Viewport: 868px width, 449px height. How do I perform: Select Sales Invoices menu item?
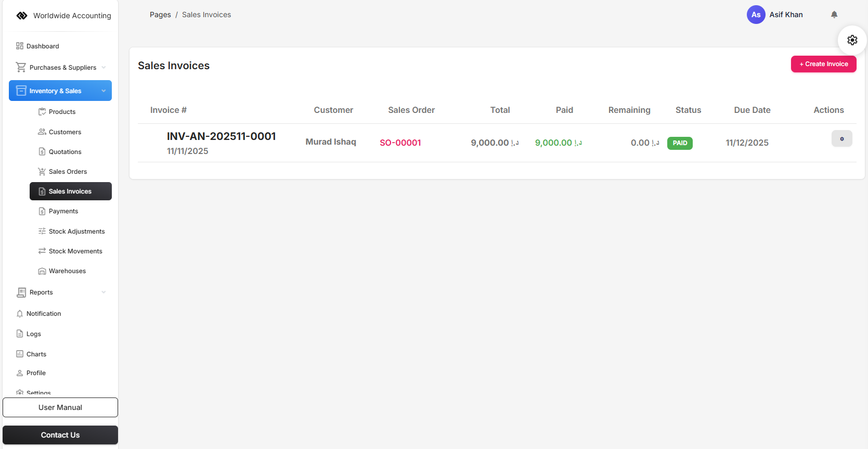70,191
